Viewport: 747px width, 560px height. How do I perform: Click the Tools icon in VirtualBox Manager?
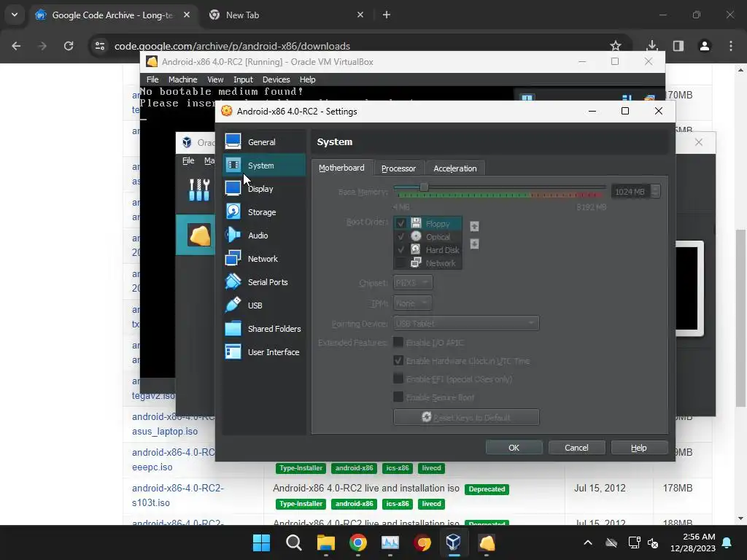point(199,190)
